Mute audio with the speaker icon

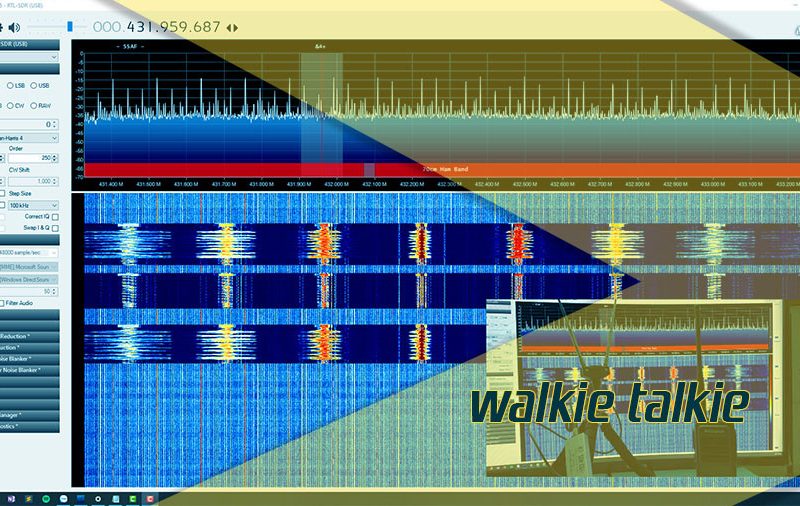(14, 28)
